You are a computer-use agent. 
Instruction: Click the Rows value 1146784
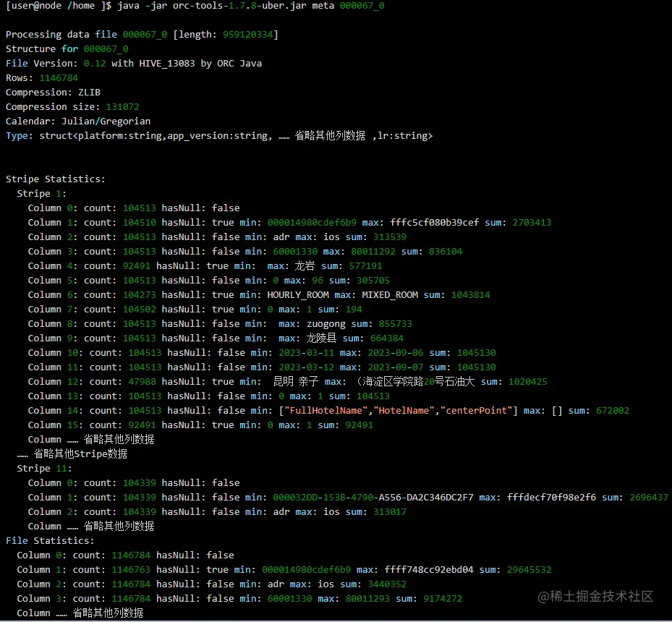[59, 78]
